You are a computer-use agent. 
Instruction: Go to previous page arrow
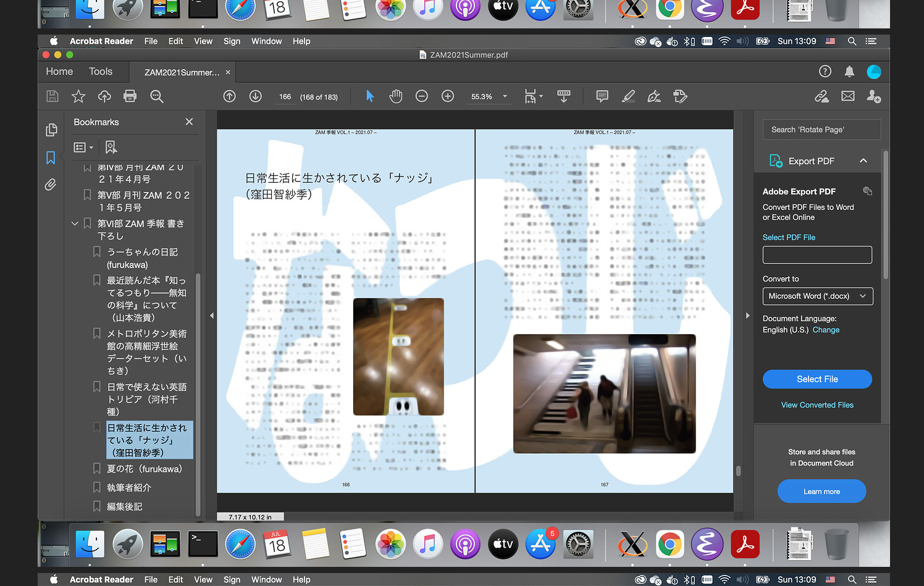pyautogui.click(x=230, y=96)
